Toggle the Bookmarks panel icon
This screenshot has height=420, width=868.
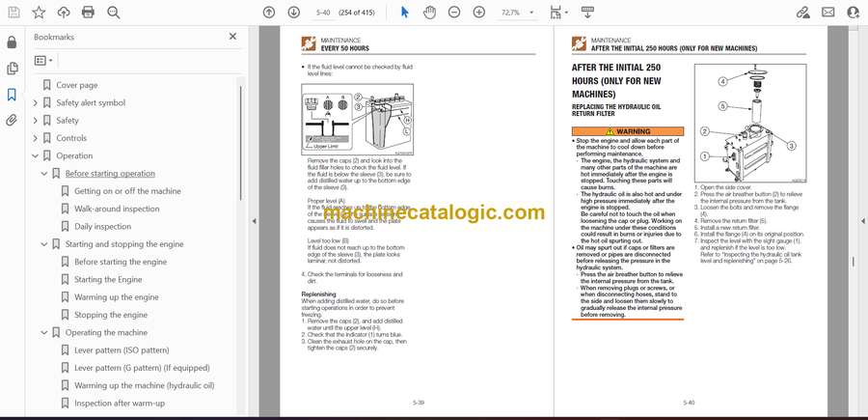pos(12,95)
